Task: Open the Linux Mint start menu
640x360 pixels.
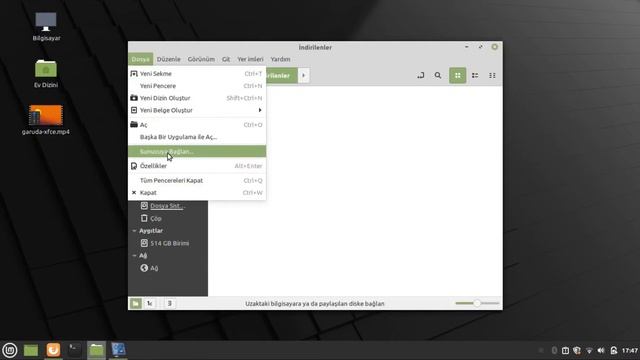Action: [9, 350]
